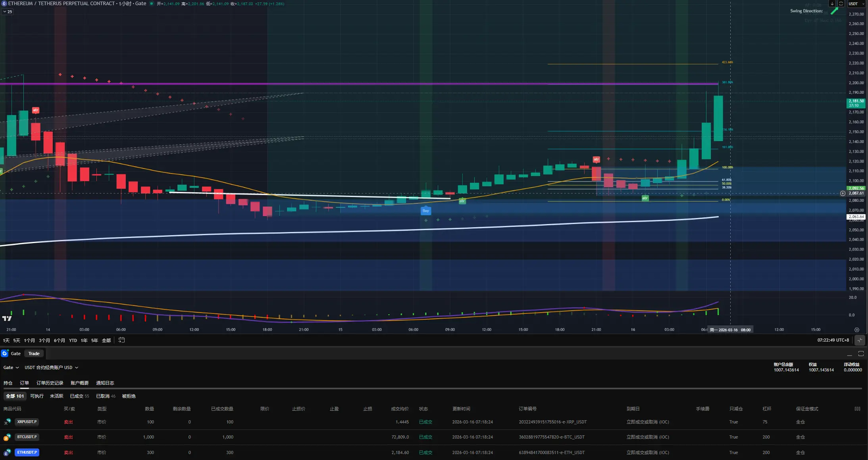Open table column settings icon

click(857, 409)
